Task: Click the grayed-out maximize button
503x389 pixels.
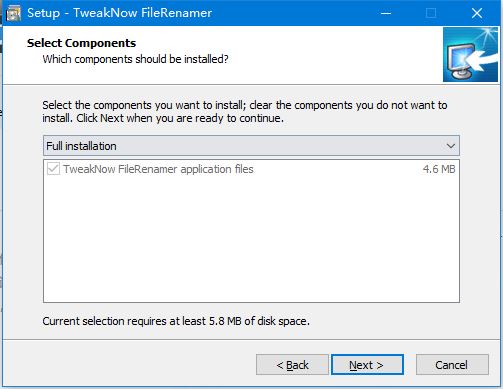Action: [x=431, y=13]
